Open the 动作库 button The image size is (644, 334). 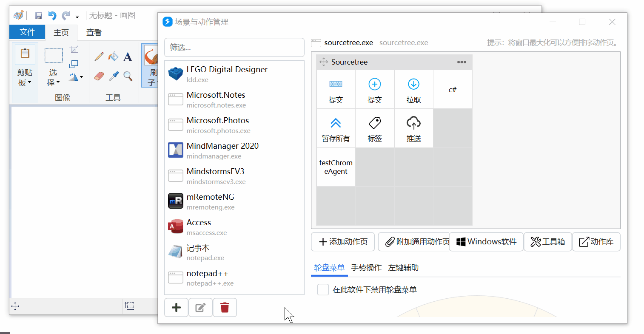[596, 242]
